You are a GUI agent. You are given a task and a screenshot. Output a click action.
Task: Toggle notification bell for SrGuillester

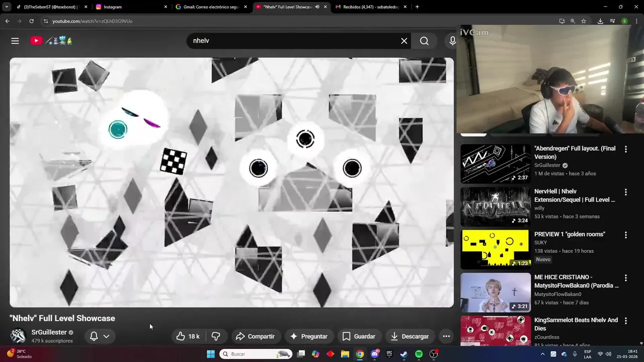(x=94, y=336)
